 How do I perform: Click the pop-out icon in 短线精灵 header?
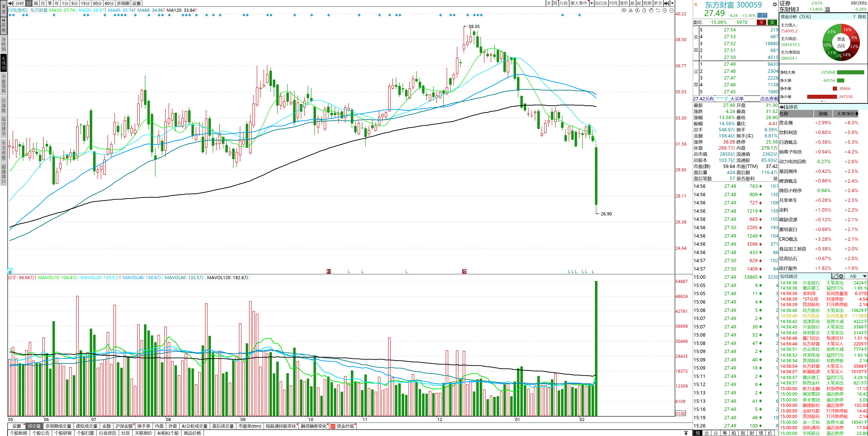pos(834,276)
